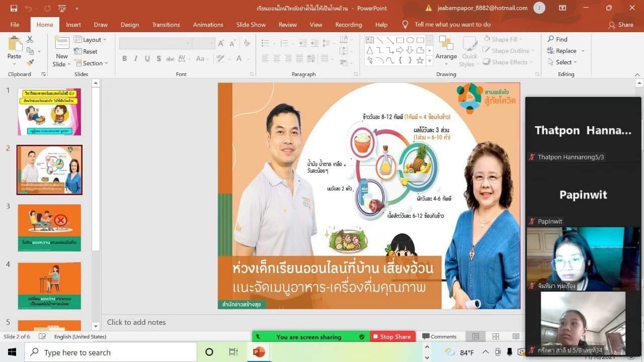
Task: Select the Format Painter brush
Action: pyautogui.click(x=30, y=63)
